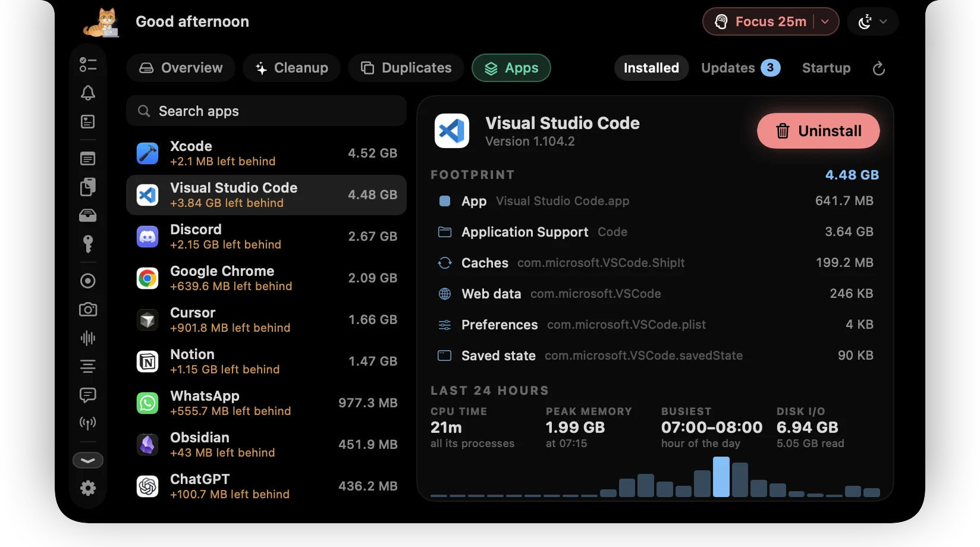Click the Notion app icon
This screenshot has width=980, height=547.
pos(147,361)
